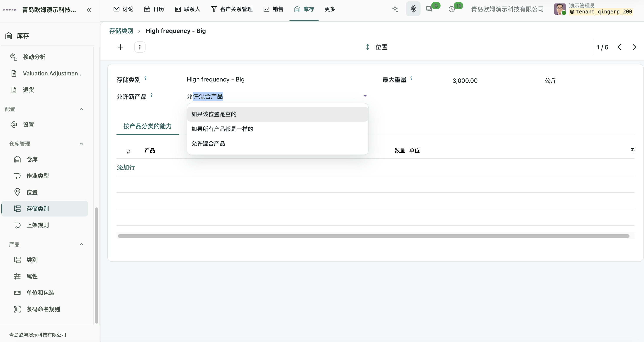Go to next record arrow
This screenshot has height=342, width=644.
pos(634,47)
